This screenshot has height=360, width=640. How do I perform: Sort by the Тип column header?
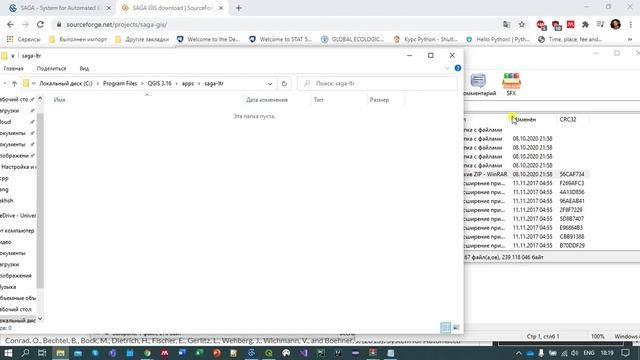318,100
